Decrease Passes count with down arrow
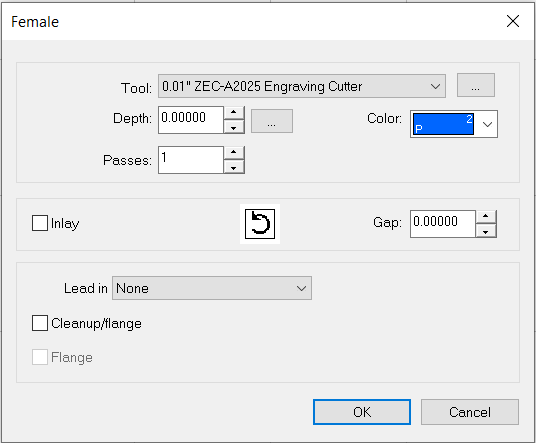536x443 pixels. point(234,167)
